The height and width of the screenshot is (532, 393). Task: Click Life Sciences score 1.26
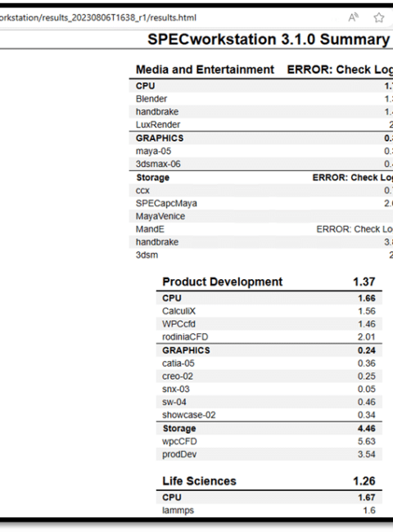click(364, 481)
